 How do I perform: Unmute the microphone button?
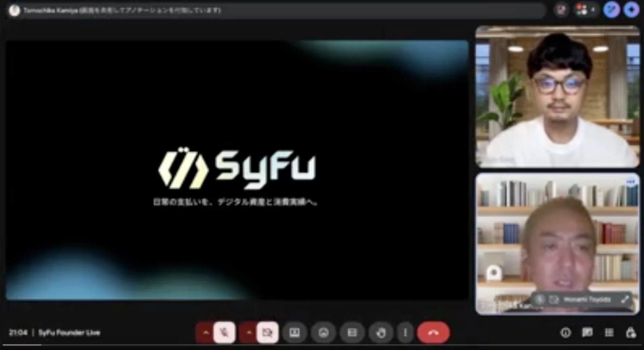[x=224, y=333]
